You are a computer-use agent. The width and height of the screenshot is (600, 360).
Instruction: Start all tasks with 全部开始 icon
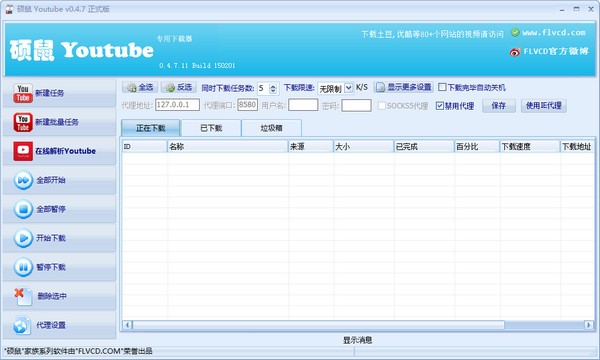(x=23, y=180)
